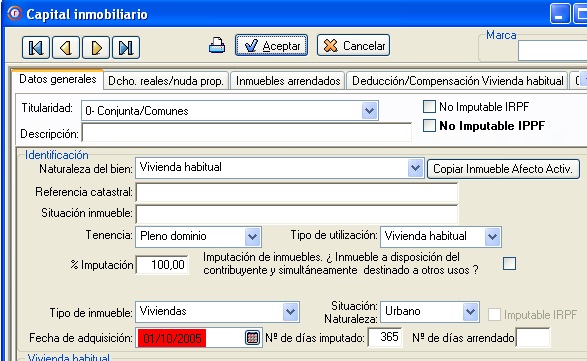
Task: Jump to the last record
Action: click(126, 48)
